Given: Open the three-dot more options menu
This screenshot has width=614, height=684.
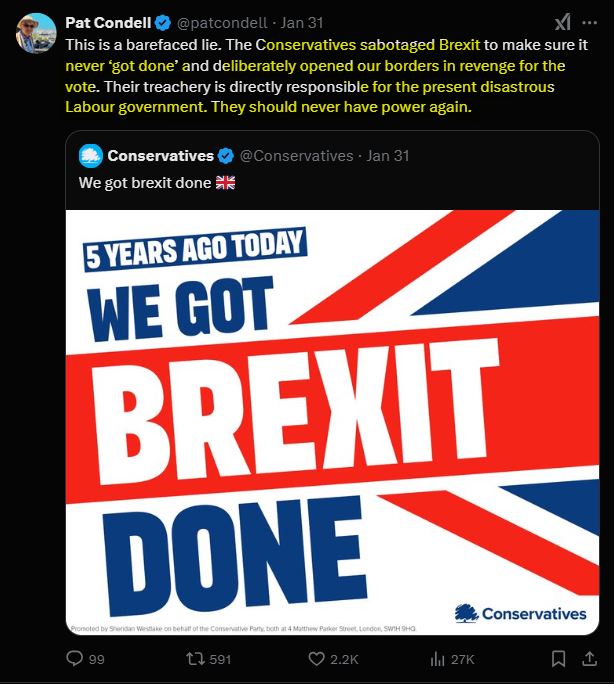Looking at the screenshot, I should (590, 22).
